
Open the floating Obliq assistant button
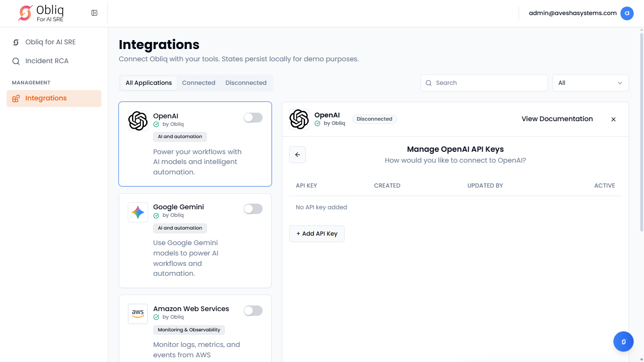(623, 342)
